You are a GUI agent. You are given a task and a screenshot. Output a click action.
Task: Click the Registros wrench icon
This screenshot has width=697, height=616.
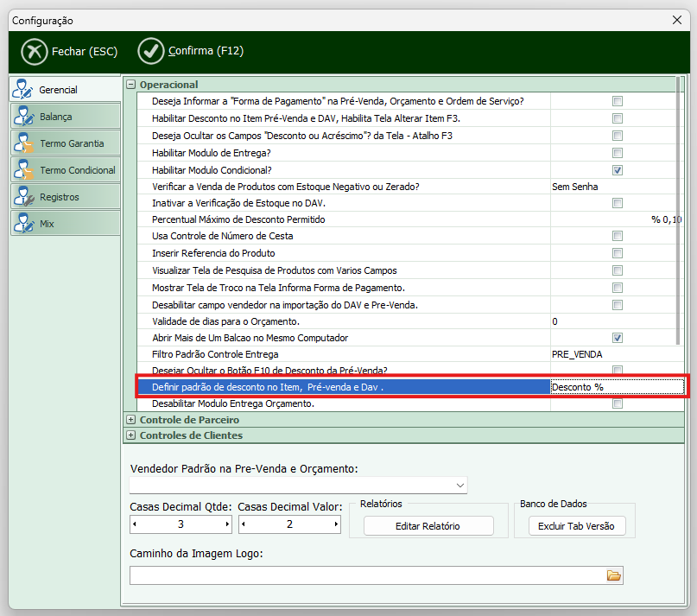pos(23,197)
